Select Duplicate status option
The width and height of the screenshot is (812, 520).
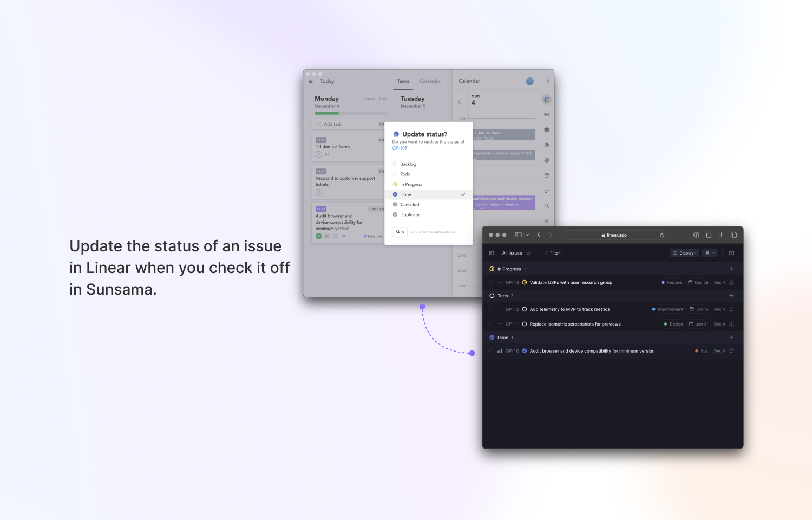click(x=429, y=214)
